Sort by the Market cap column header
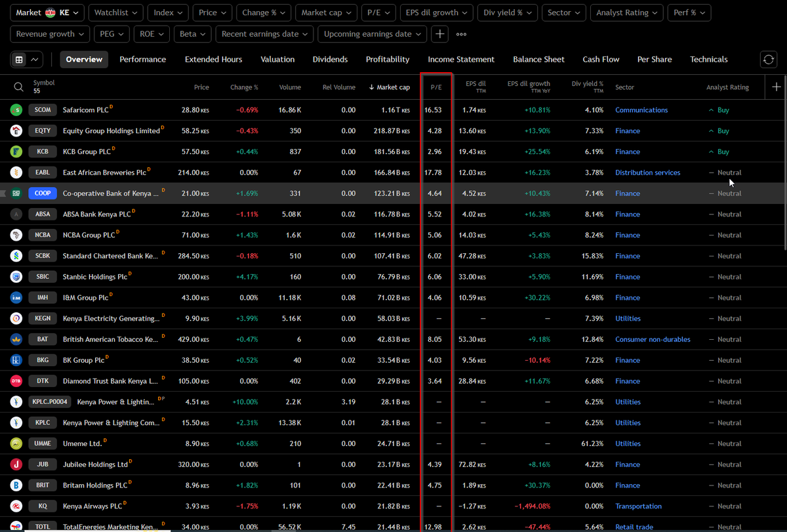The height and width of the screenshot is (532, 787). (390, 87)
